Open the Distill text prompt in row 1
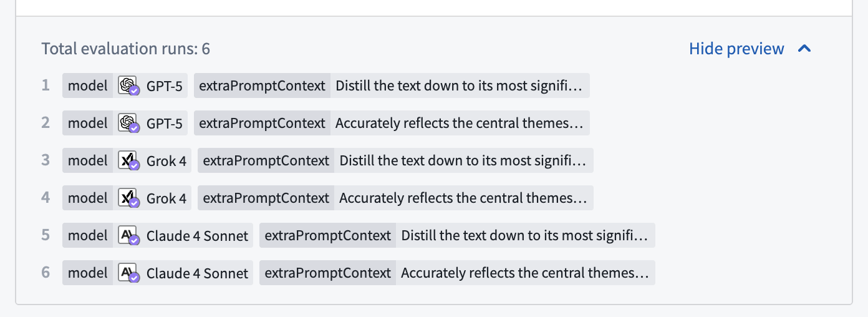The image size is (868, 317). pos(458,86)
